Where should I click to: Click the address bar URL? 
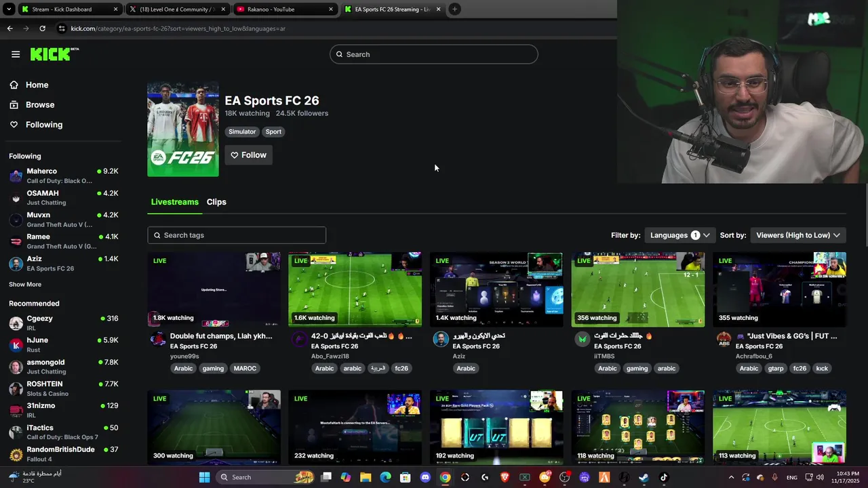(x=178, y=28)
